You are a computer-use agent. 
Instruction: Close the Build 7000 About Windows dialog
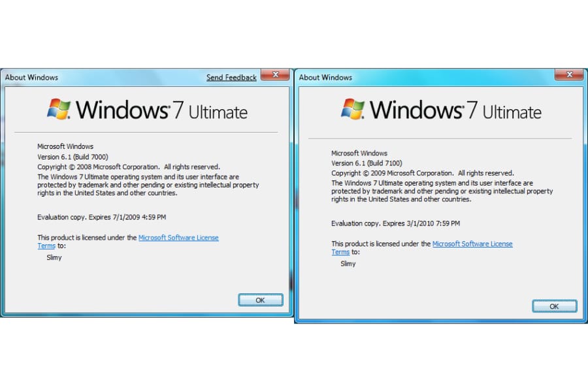click(275, 74)
